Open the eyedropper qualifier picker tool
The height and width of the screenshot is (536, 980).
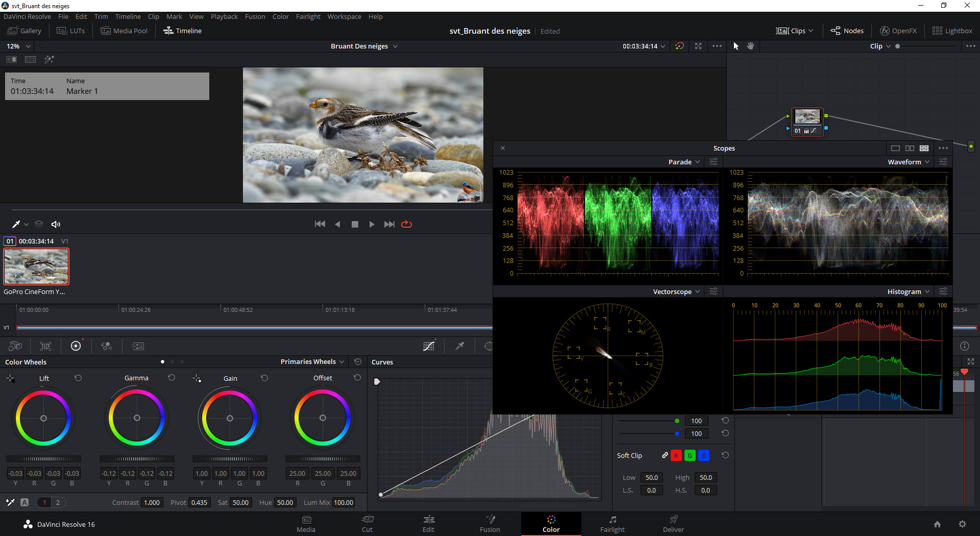[x=16, y=224]
